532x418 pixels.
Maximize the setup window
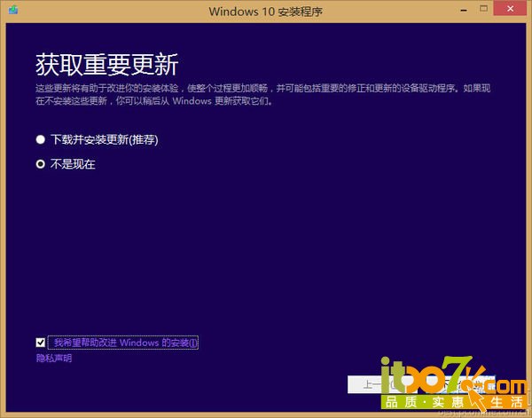tap(484, 9)
